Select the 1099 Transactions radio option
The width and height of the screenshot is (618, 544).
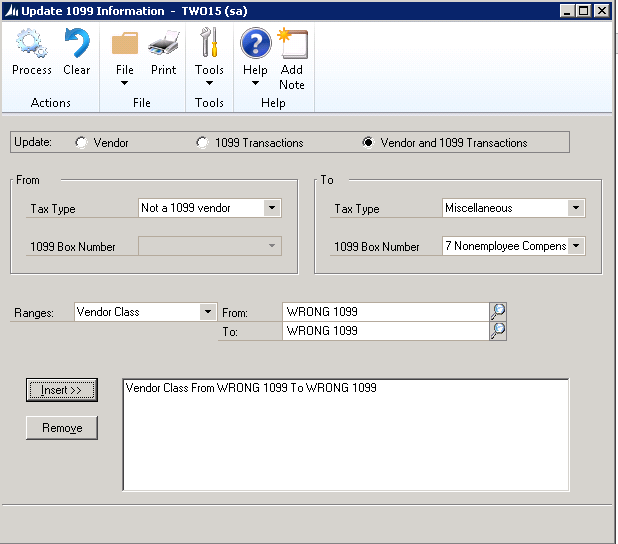coord(202,143)
